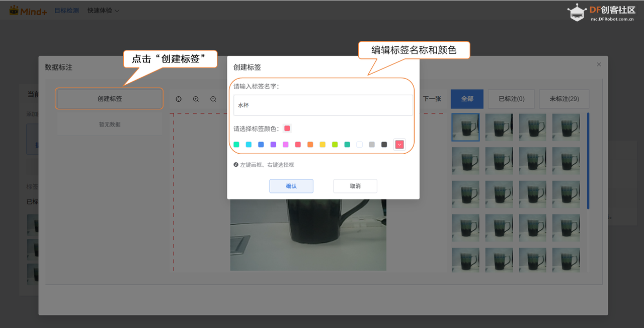Select the zoom in magnifier icon
Screen dimensions: 644x328
(x=196, y=99)
